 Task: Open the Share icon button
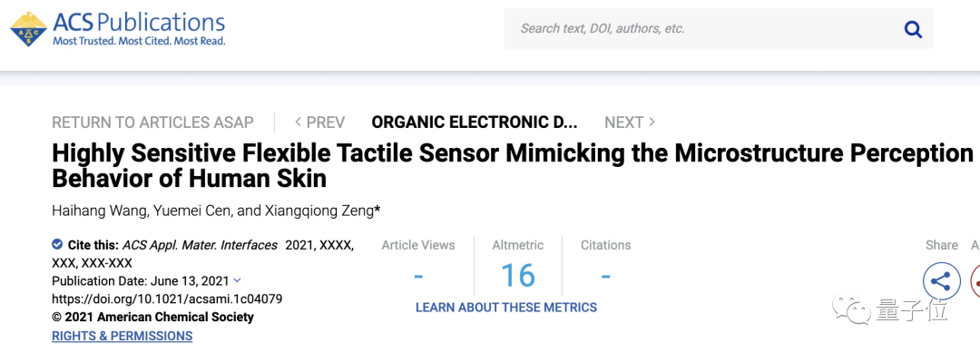click(941, 281)
